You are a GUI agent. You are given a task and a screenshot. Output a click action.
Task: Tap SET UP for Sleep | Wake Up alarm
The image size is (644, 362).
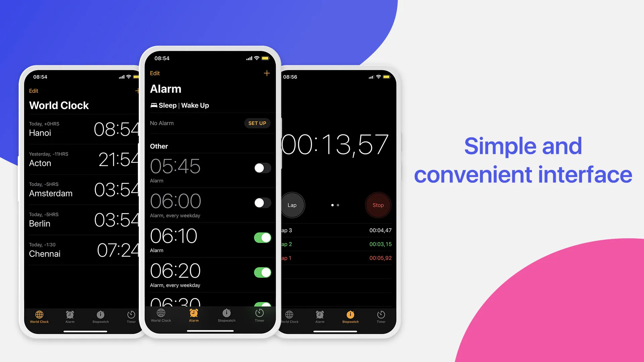257,123
